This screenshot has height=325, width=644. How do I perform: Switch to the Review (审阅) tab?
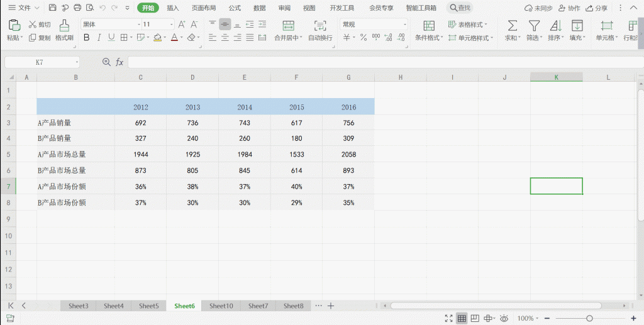coord(284,8)
